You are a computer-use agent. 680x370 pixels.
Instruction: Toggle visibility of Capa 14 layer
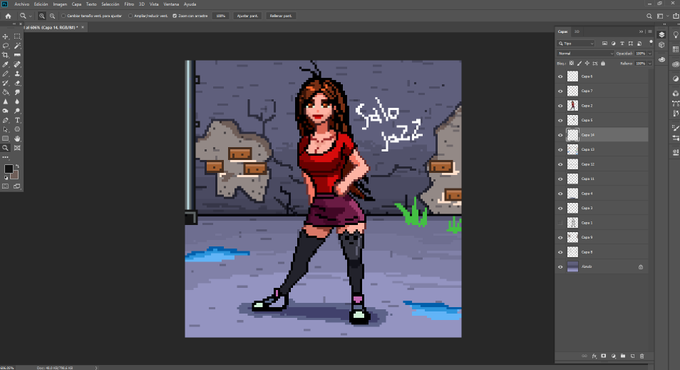pyautogui.click(x=560, y=135)
